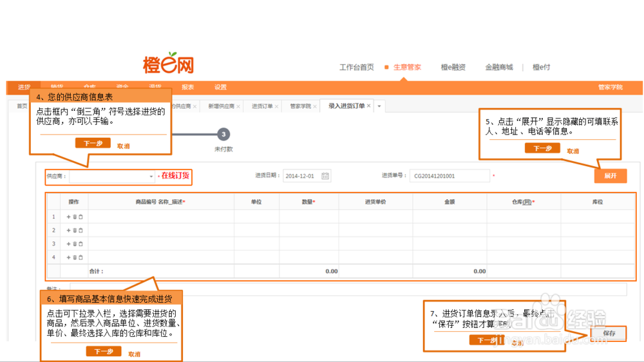Go to the 首页 tab
This screenshot has height=362, width=644.
(x=22, y=106)
